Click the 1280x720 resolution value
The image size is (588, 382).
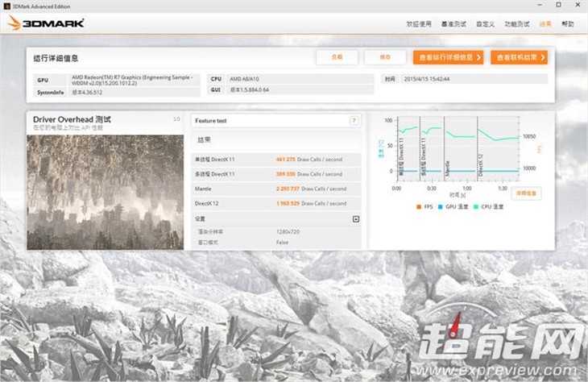[288, 232]
